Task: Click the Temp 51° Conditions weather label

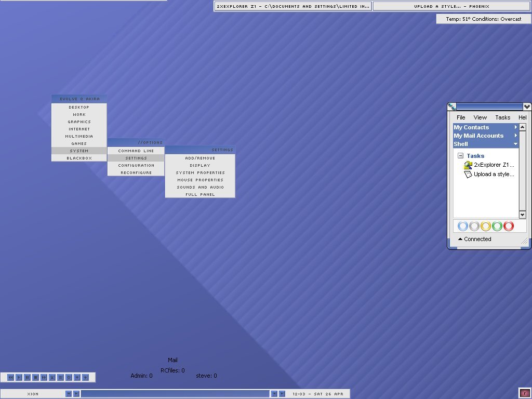Action: (484, 19)
